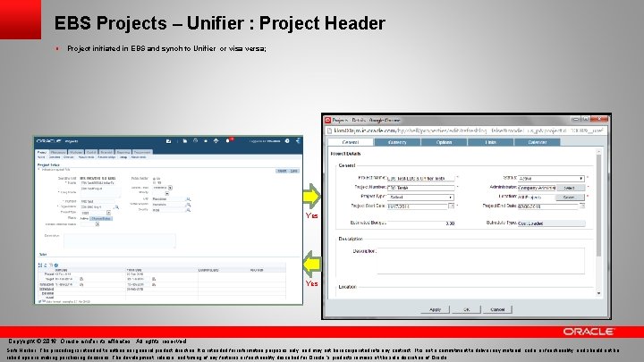644x362 pixels.
Task: Click the star favorites icon in the EBS header
Action: [206, 141]
